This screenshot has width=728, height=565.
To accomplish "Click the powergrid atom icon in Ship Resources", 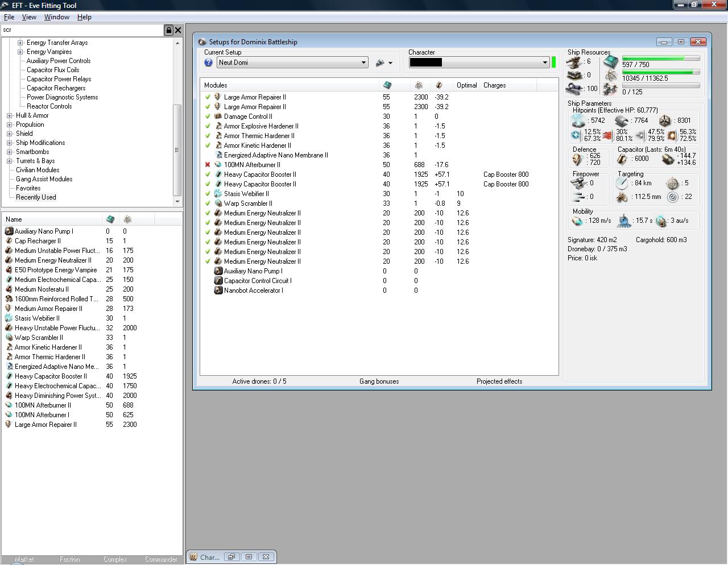I will [611, 76].
